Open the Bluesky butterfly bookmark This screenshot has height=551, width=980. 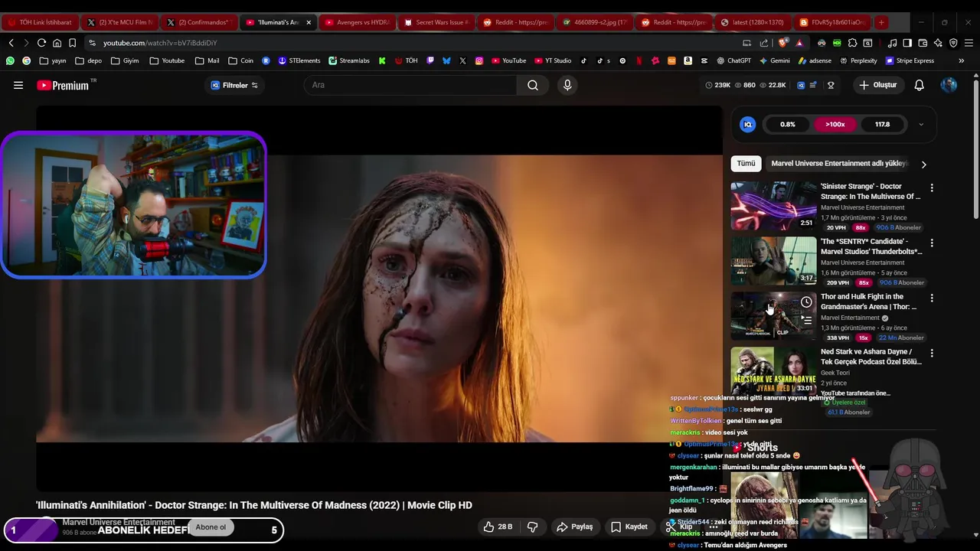point(446,60)
